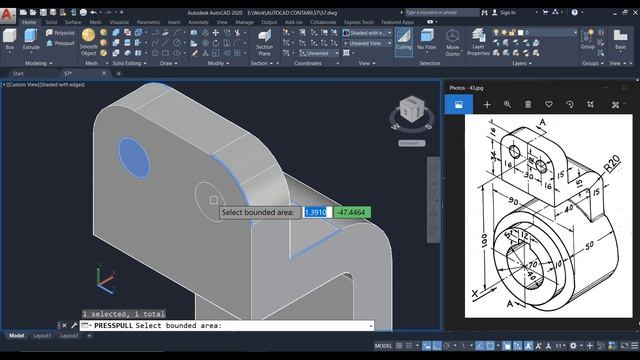Click the Help question mark icon

click(574, 13)
